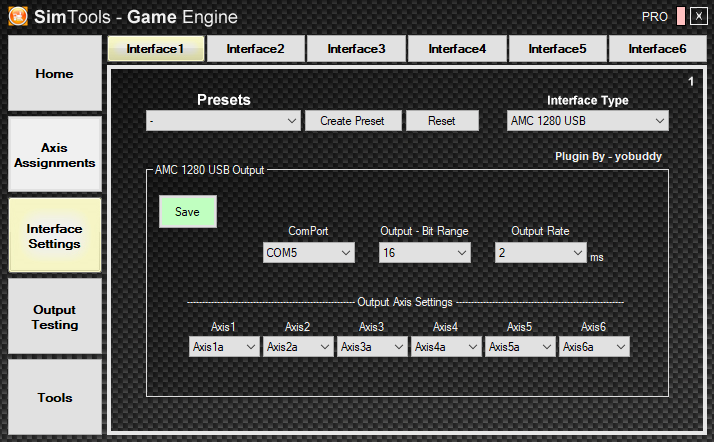Select the Interface4 tab
This screenshot has width=714, height=442.
pos(457,48)
